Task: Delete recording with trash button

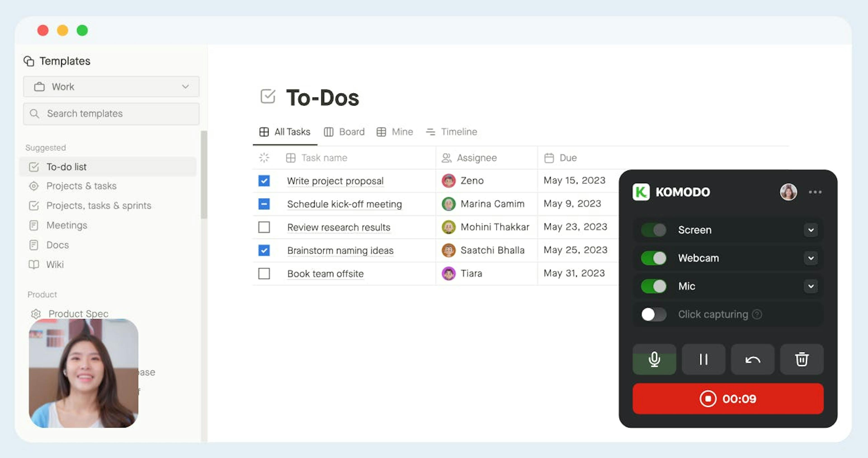Action: click(x=802, y=359)
